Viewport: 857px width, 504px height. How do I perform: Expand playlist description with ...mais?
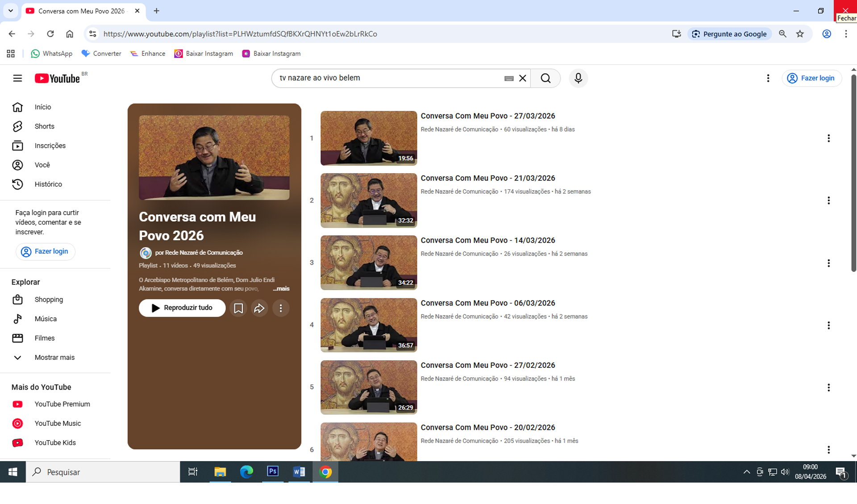click(281, 289)
